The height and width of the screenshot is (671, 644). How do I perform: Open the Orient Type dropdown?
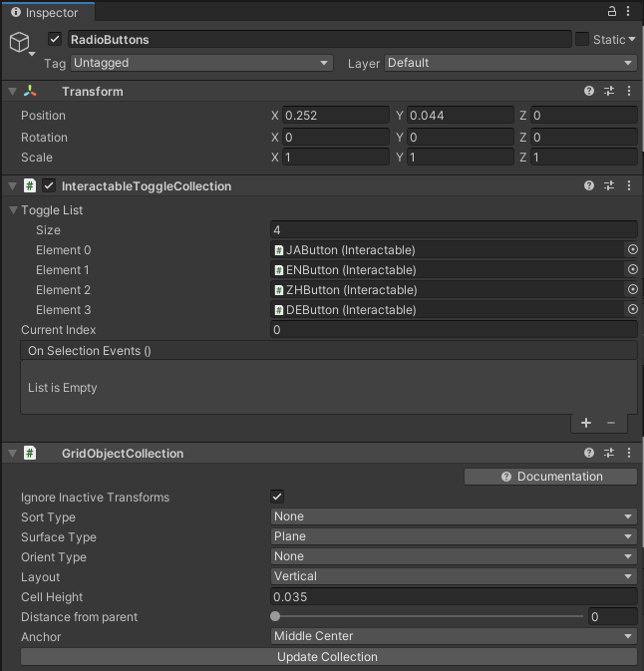(x=454, y=556)
